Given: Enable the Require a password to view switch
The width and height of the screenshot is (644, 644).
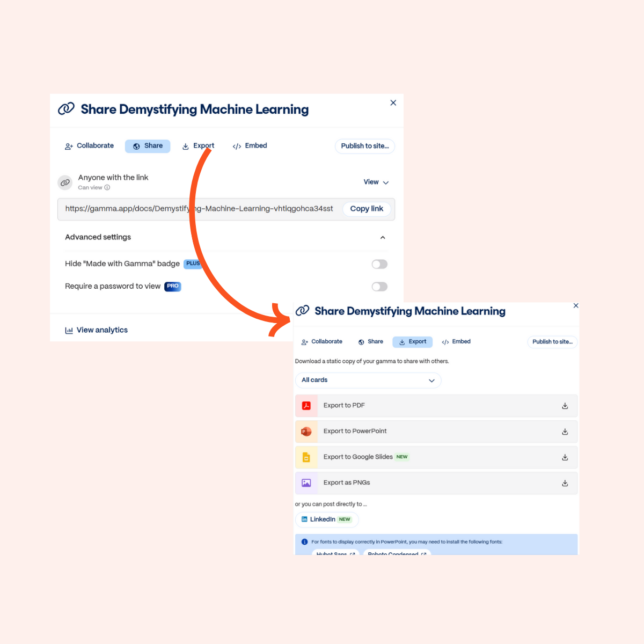Looking at the screenshot, I should pos(379,287).
